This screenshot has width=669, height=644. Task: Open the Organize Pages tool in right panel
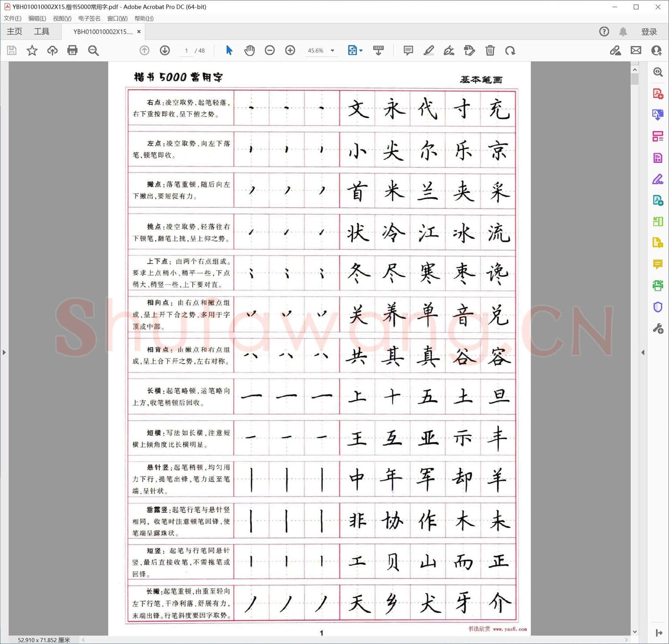point(658,136)
